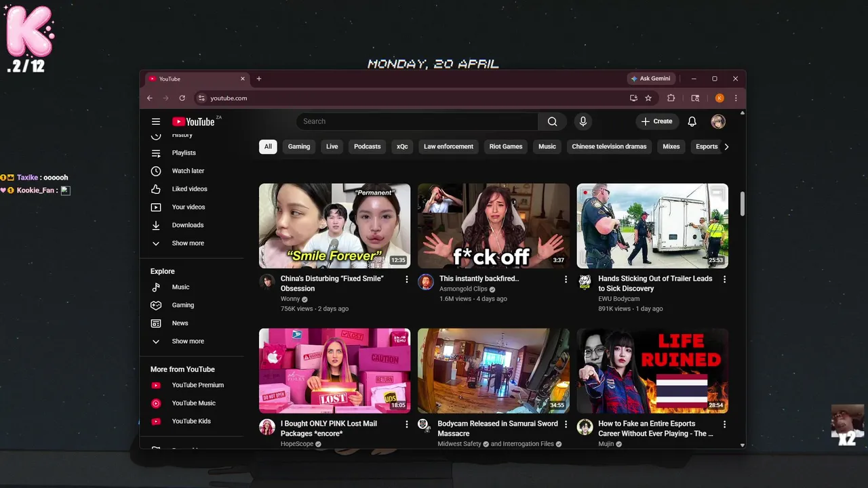Select the Gaming filter chip
The image size is (868, 488).
(299, 146)
